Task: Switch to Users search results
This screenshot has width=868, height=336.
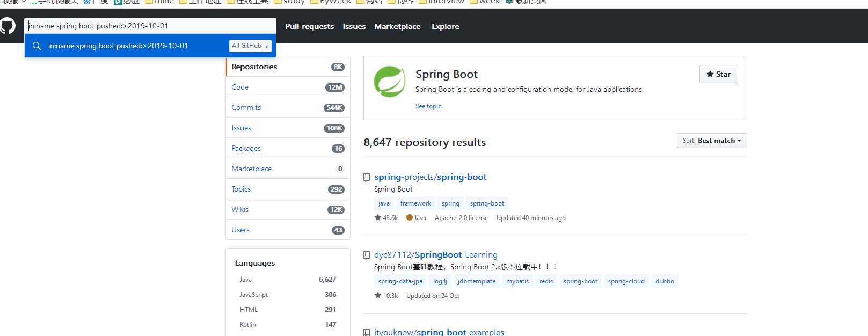Action: coord(288,230)
